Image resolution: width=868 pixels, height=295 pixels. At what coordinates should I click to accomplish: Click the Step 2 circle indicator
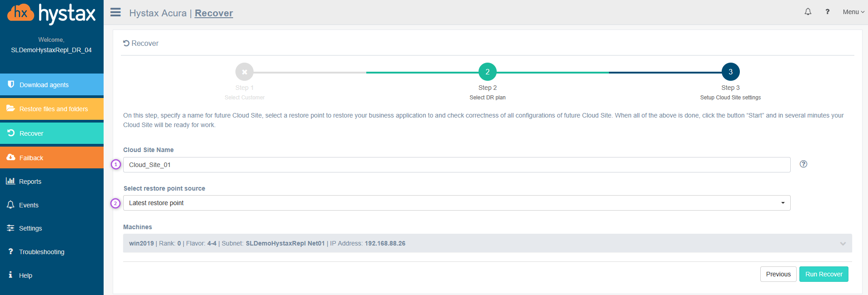(487, 72)
